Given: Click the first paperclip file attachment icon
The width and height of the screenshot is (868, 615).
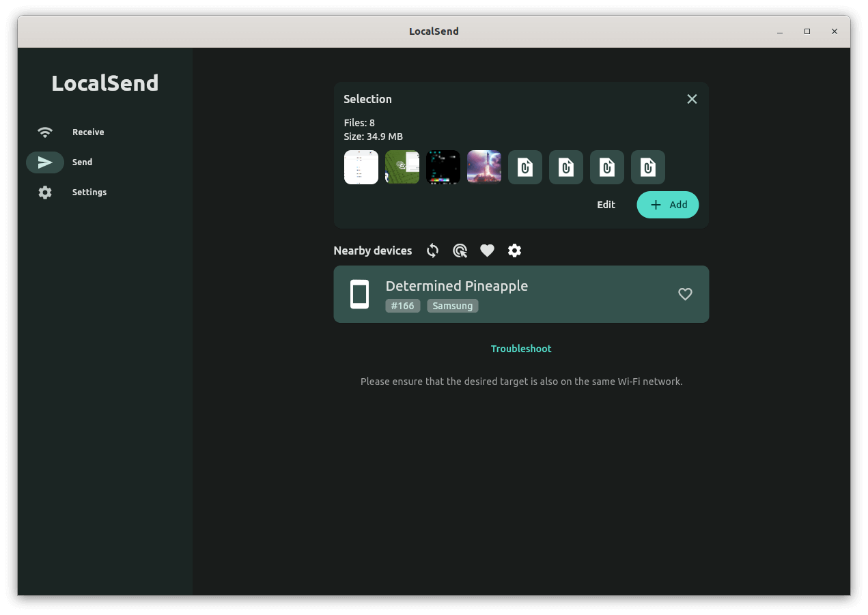Looking at the screenshot, I should coord(524,167).
